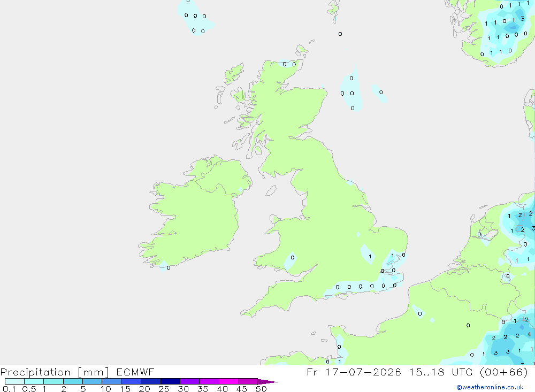535x392 pixels.
Task: Select the legend swatch between 1 and 2
Action: 53,381
